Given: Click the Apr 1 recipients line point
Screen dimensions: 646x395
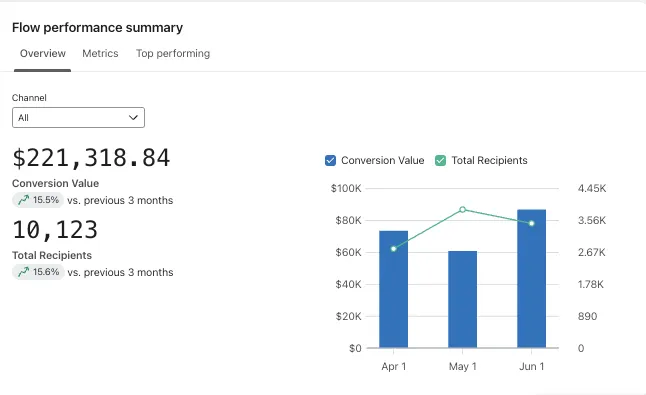Looking at the screenshot, I should [x=393, y=249].
